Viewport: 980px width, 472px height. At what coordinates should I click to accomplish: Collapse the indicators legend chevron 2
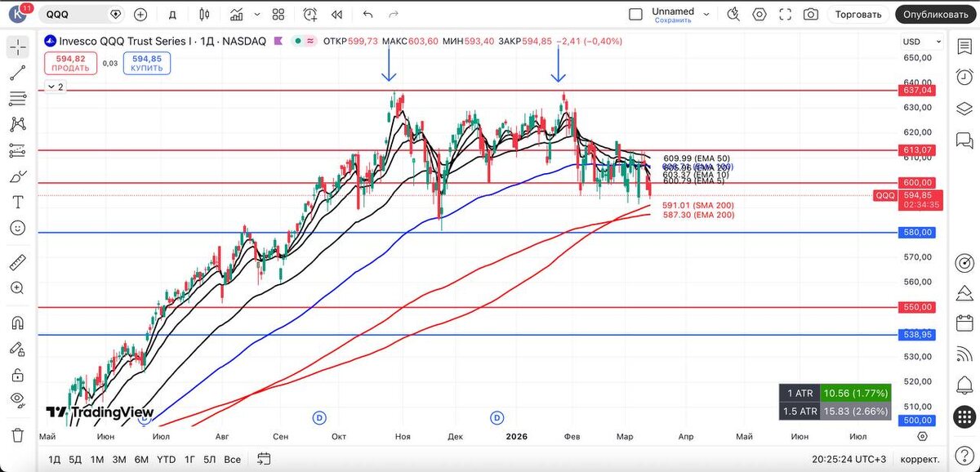(x=57, y=87)
